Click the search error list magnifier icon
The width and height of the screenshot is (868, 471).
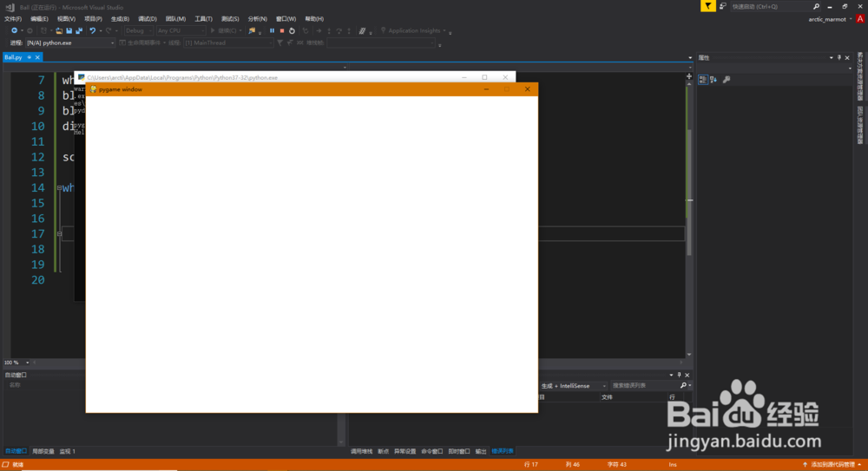[x=683, y=385]
